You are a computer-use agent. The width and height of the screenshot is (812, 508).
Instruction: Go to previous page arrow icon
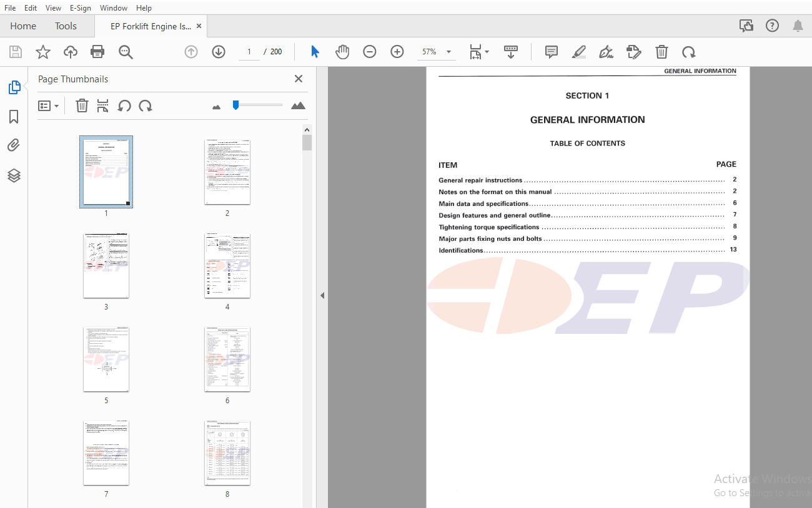(x=191, y=52)
